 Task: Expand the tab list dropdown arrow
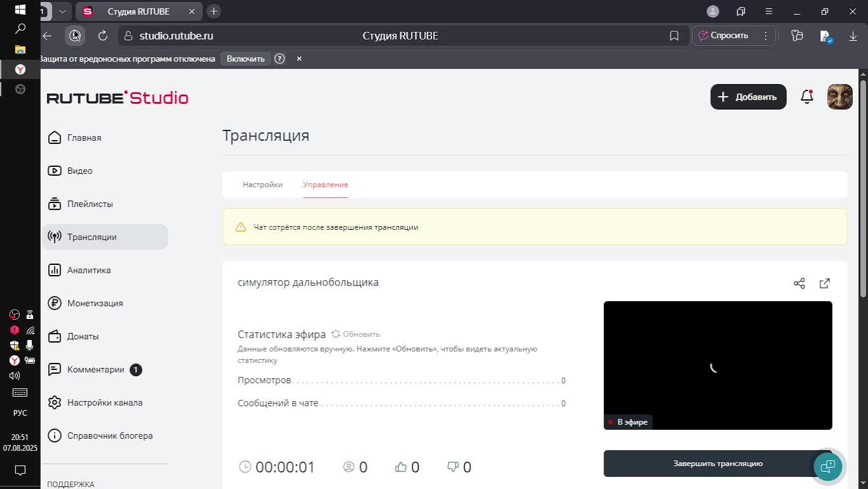click(x=62, y=11)
